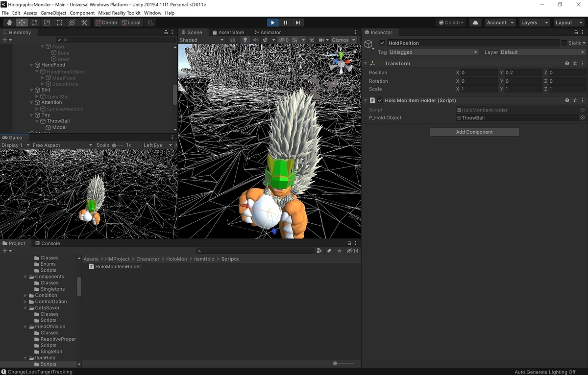Toggle Holo Mon Item Holder script checkbox
This screenshot has height=375, width=588.
coord(380,100)
